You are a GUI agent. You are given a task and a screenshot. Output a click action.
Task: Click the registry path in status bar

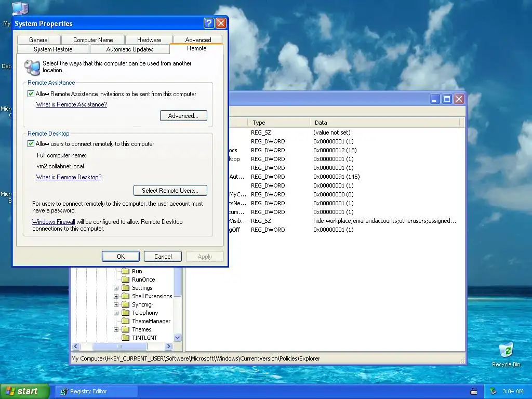[196, 358]
